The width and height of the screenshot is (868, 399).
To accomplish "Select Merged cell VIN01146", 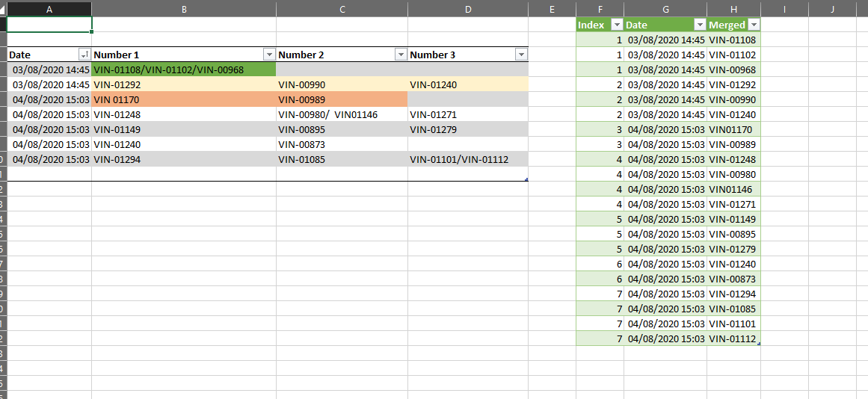I will (x=733, y=189).
